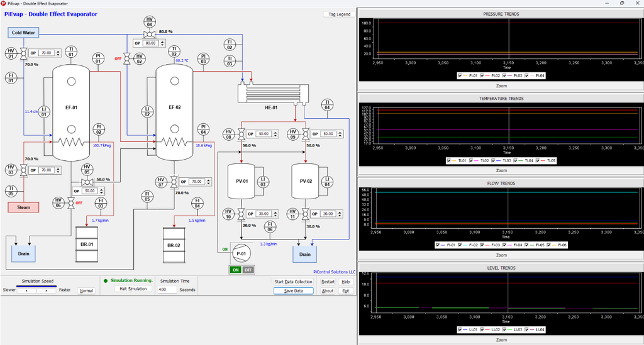Click the TI-01 temperature indicator bubble
This screenshot has height=345, width=644.
71,52
